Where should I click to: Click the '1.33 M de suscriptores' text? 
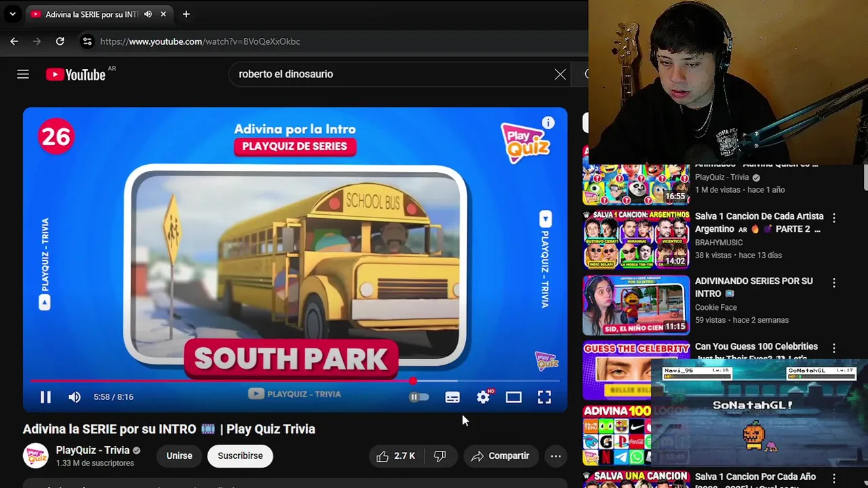tap(95, 464)
